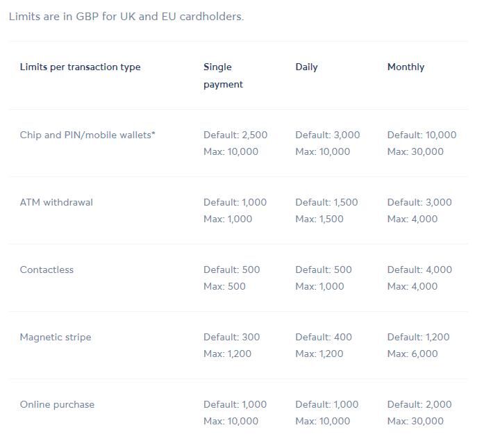Select the 'Online purchase' row label
This screenshot has width=484, height=448.
(x=57, y=404)
